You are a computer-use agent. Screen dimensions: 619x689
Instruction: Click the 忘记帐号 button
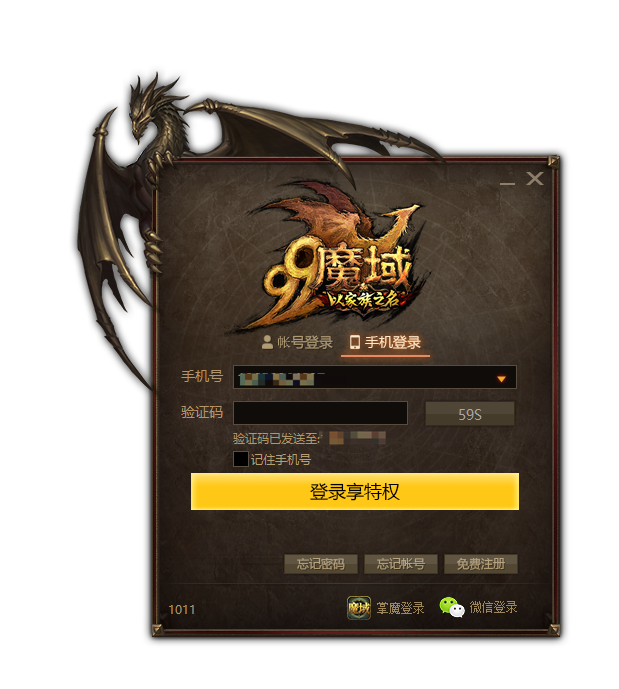coord(401,564)
